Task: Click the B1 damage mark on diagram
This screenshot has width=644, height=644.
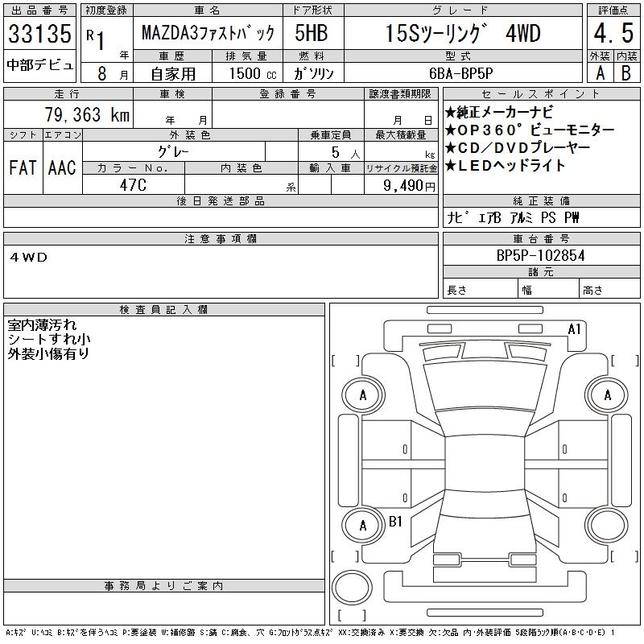Action: (x=395, y=522)
